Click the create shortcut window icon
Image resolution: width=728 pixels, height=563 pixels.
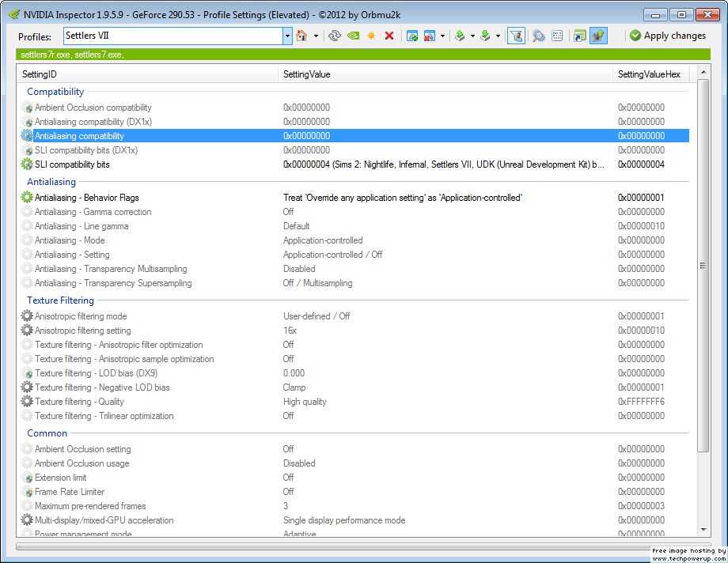pos(580,36)
